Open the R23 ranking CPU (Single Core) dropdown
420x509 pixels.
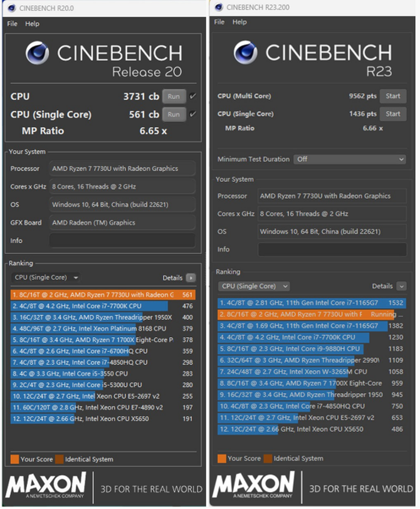click(254, 286)
